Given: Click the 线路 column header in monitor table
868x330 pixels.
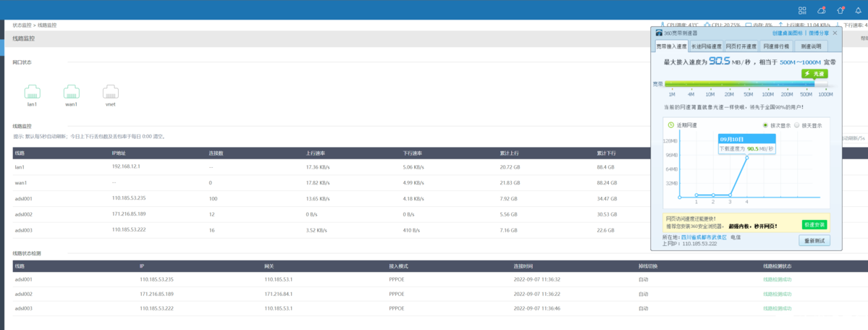Looking at the screenshot, I should coord(20,153).
